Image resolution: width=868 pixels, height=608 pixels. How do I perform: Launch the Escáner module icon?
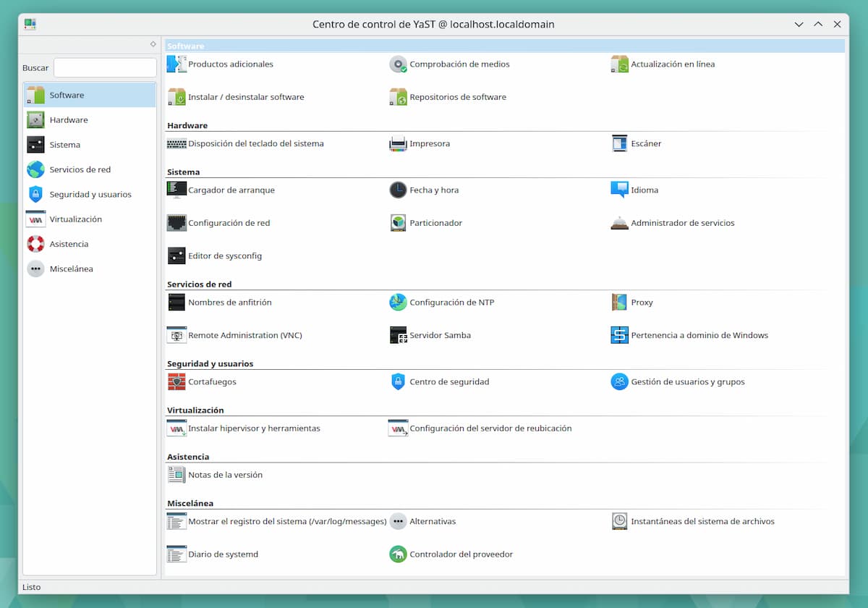click(619, 143)
